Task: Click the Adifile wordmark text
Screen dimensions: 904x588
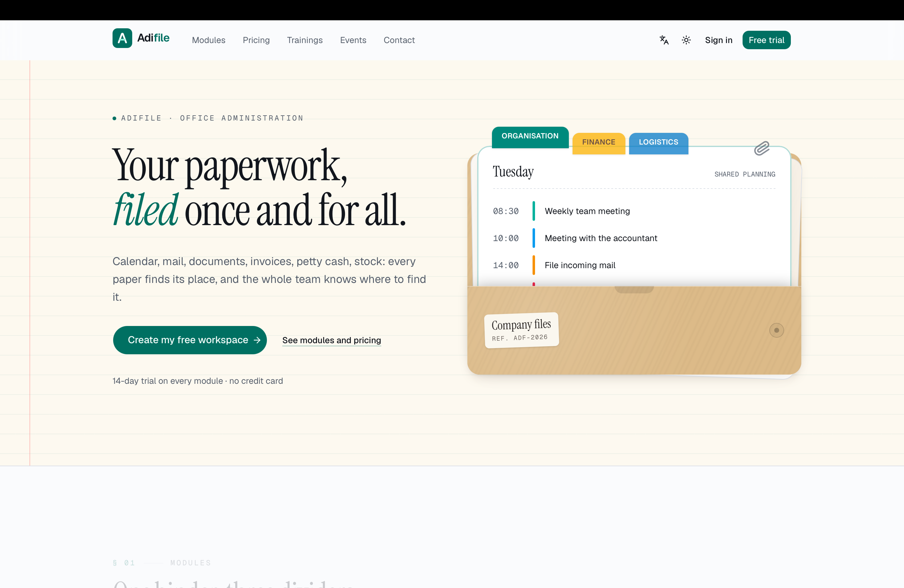Action: pos(153,38)
